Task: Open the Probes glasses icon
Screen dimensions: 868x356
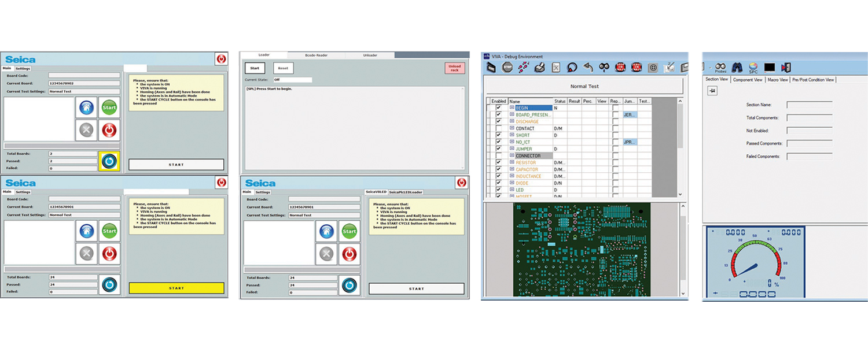Action: 720,68
